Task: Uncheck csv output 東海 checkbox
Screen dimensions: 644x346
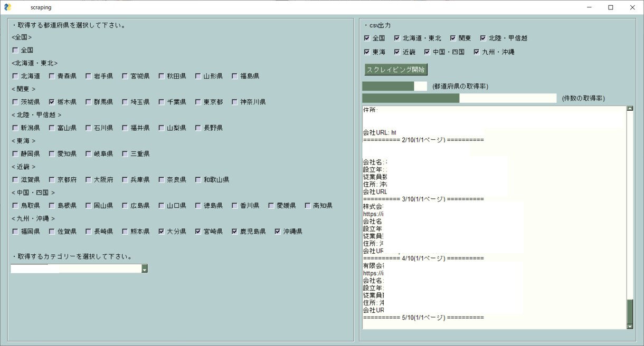Action: coord(367,52)
